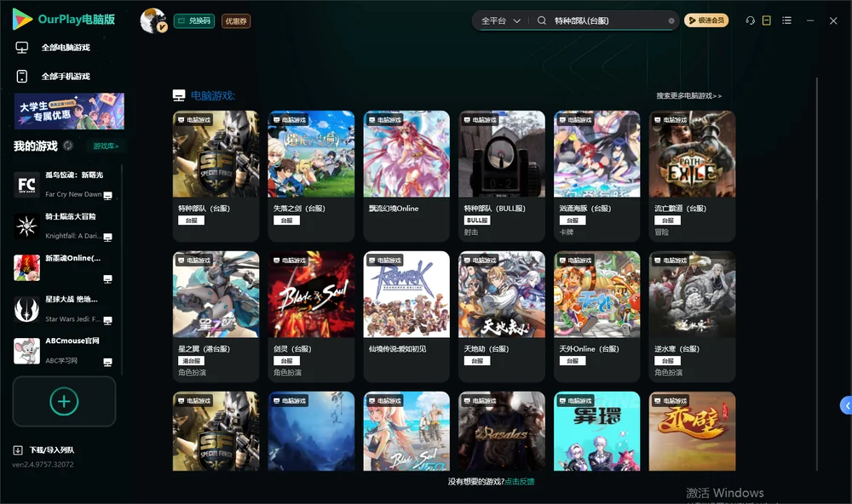Open 游戏库 game library link
This screenshot has width=852, height=504.
point(106,146)
